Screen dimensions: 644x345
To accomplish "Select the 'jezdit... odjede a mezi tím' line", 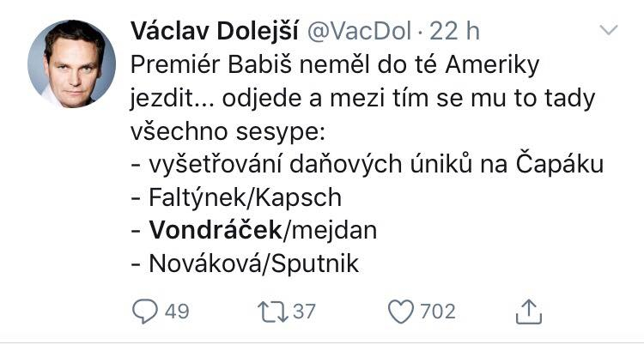I will point(362,99).
